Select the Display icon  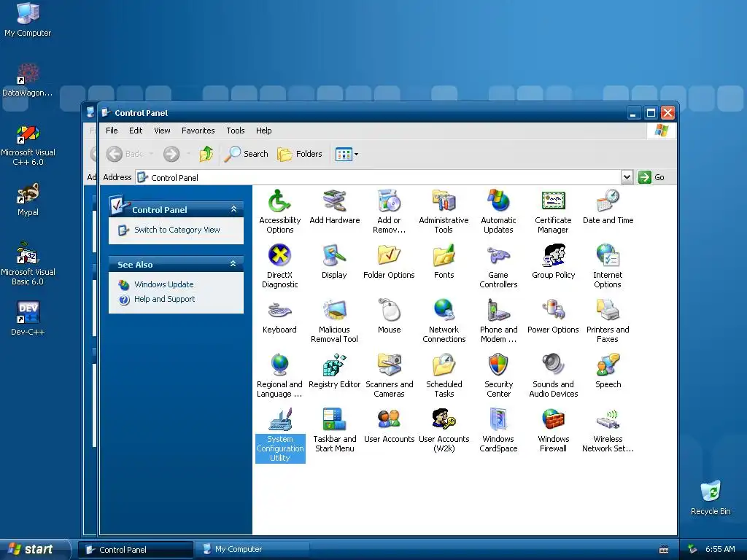click(334, 262)
